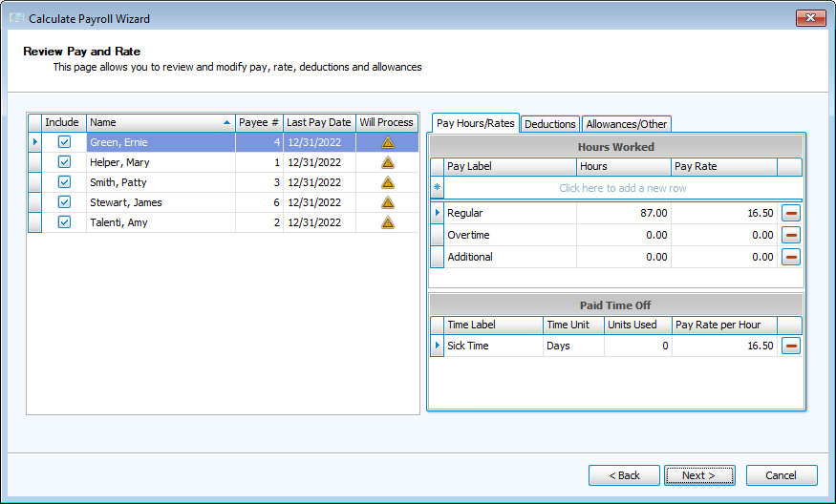Click the warning icon for Ernie Green
836x504 pixels.
[387, 142]
